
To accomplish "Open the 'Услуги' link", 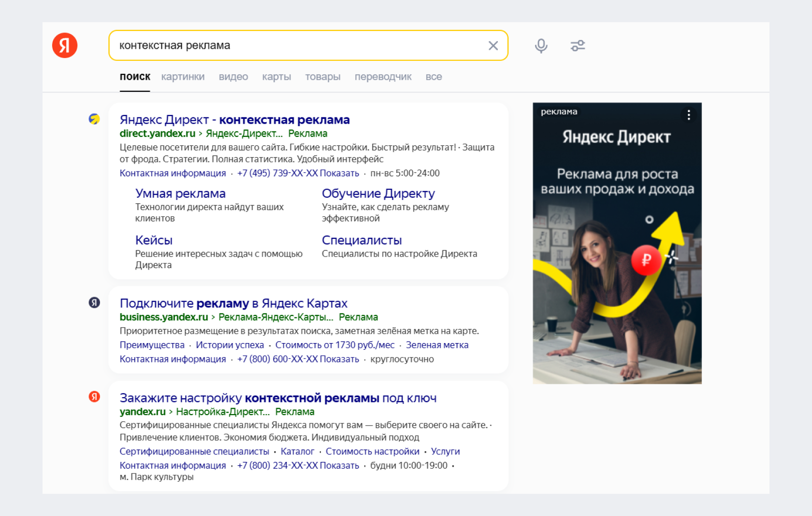I will click(445, 451).
